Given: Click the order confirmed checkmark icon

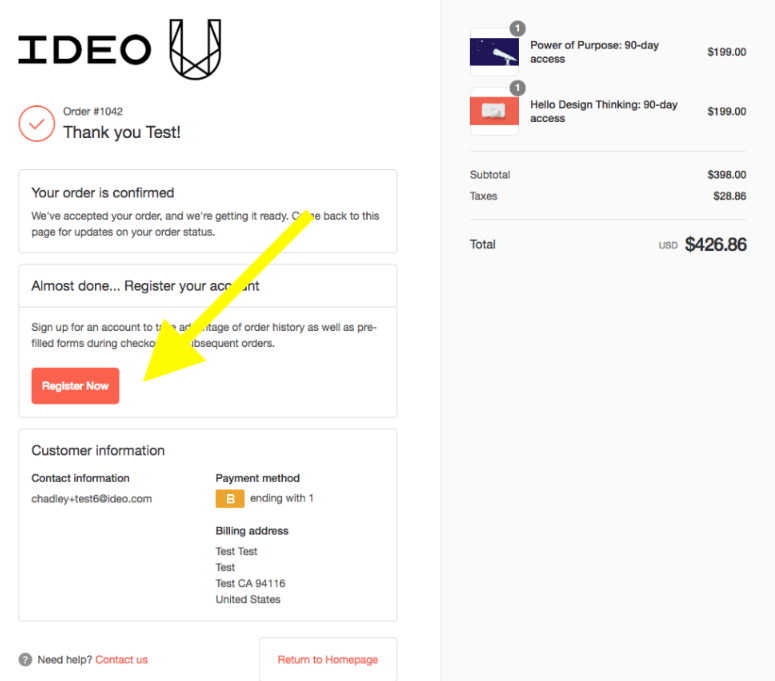Looking at the screenshot, I should coord(37,124).
